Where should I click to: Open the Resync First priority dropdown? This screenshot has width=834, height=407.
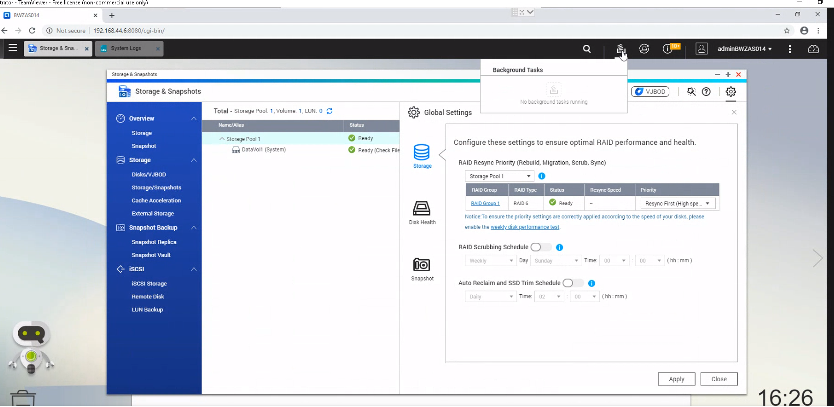pyautogui.click(x=675, y=203)
